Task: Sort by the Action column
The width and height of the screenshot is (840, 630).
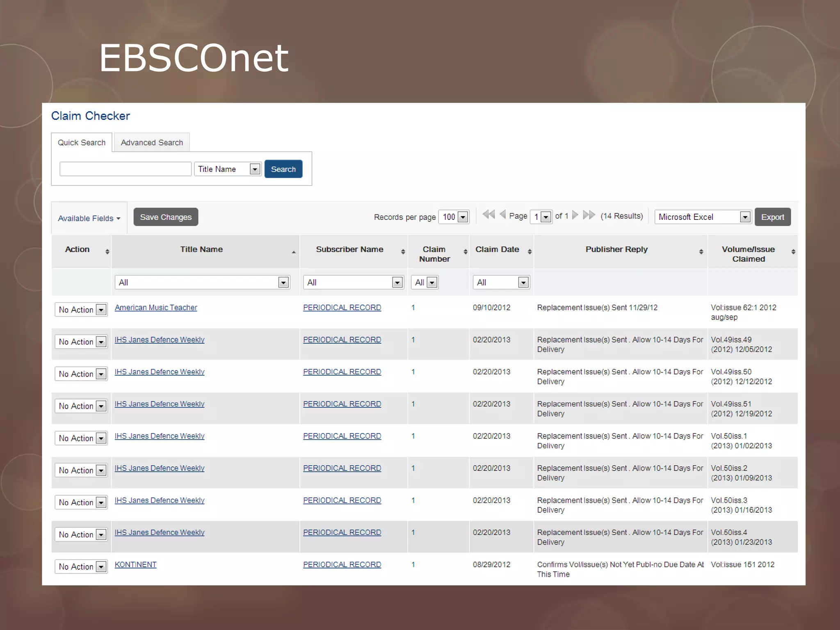Action: coord(107,252)
